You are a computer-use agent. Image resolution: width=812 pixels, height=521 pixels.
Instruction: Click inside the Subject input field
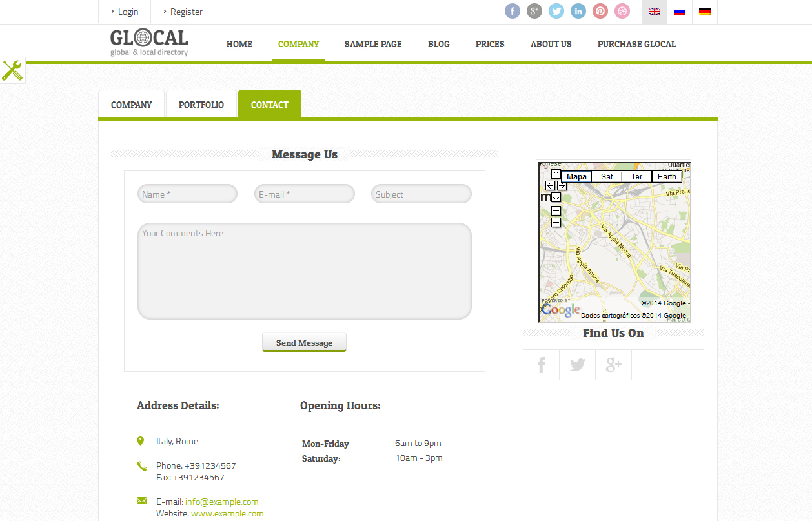click(421, 194)
